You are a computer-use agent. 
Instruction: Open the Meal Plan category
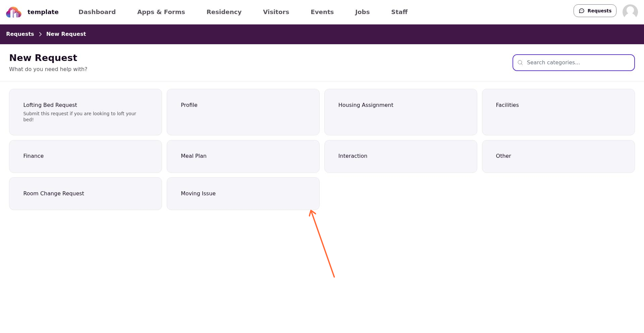[x=243, y=156]
